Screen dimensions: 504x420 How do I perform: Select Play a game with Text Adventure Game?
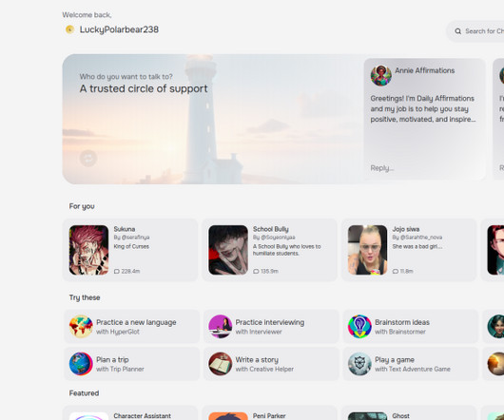[x=411, y=364]
